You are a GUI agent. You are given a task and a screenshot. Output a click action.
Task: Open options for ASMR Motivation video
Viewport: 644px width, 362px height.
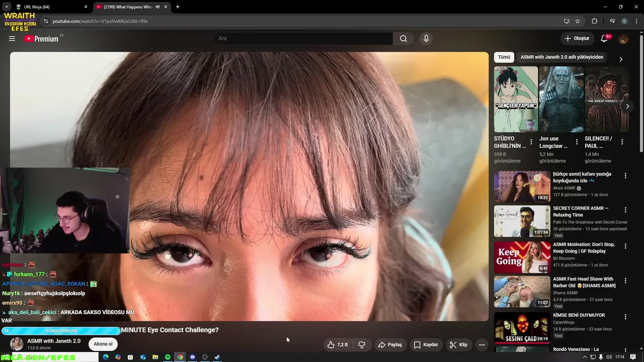[x=625, y=246]
